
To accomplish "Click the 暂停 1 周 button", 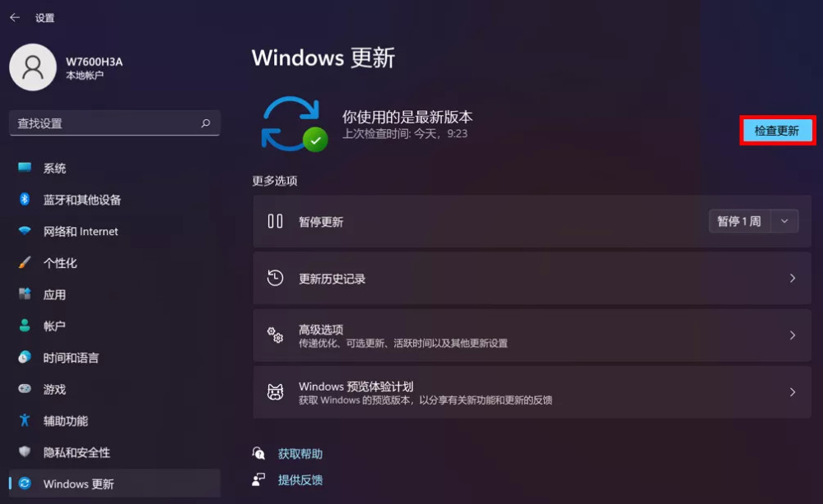I will [x=740, y=221].
